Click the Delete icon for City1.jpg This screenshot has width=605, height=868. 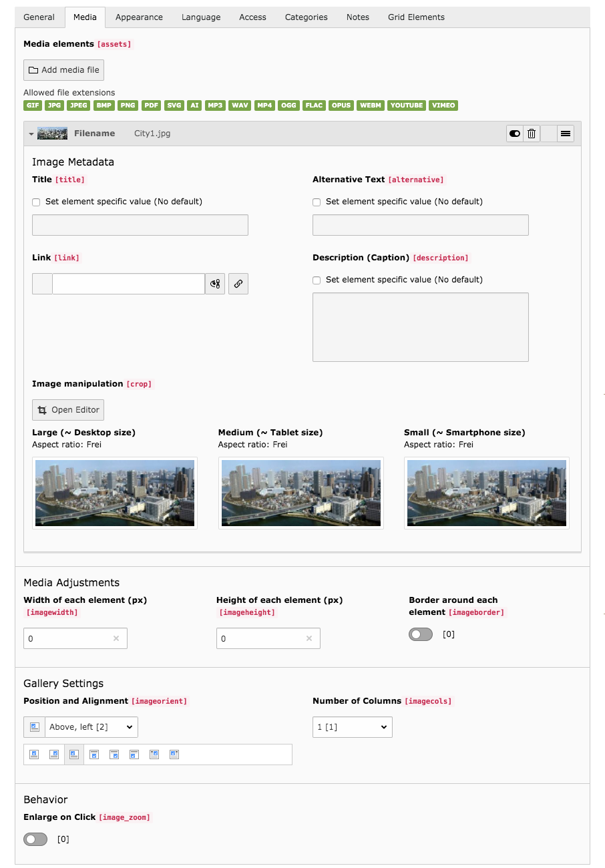(x=531, y=134)
